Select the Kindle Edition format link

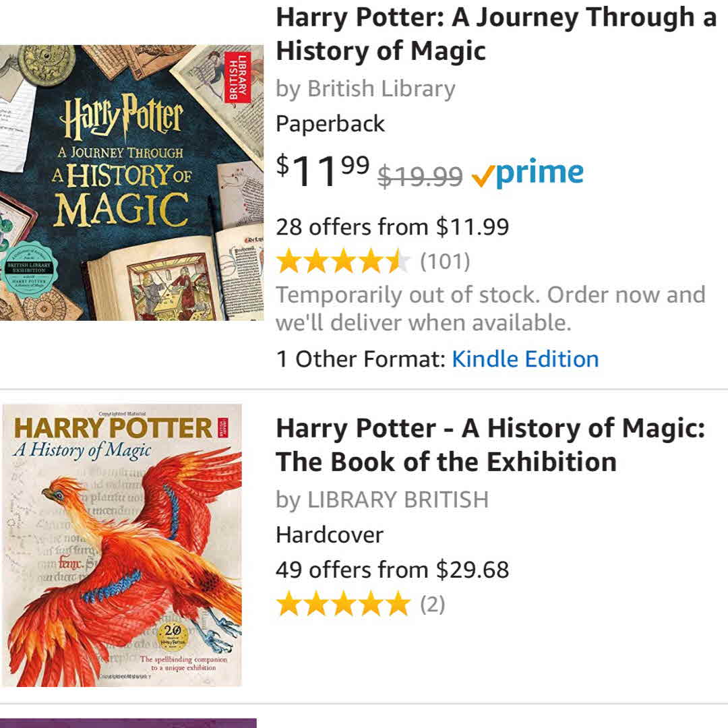coord(525,359)
